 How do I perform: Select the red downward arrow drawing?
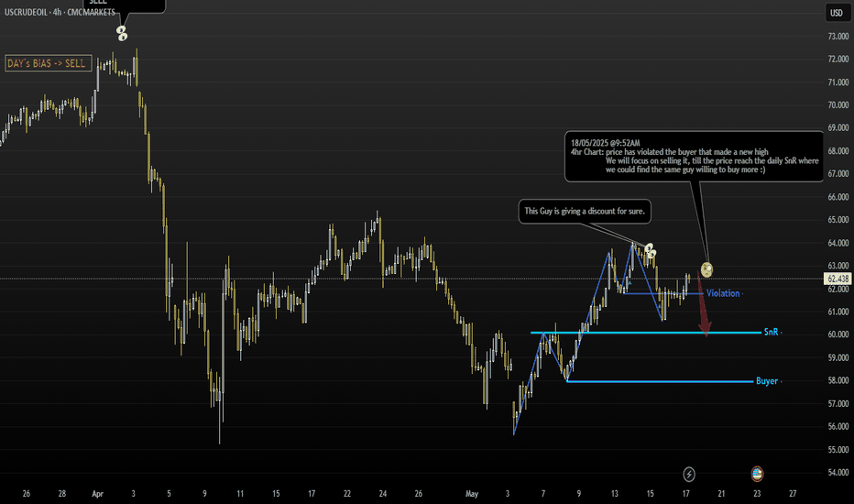coord(704,306)
